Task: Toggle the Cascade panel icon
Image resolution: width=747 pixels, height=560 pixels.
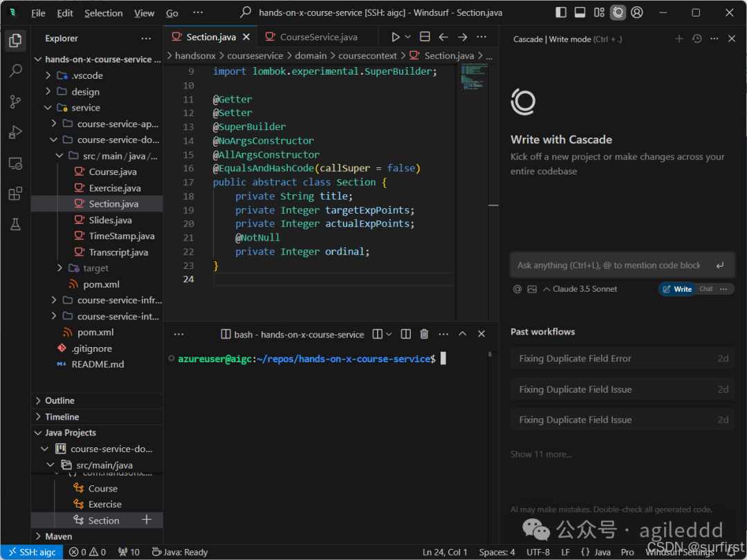Action: [x=618, y=12]
